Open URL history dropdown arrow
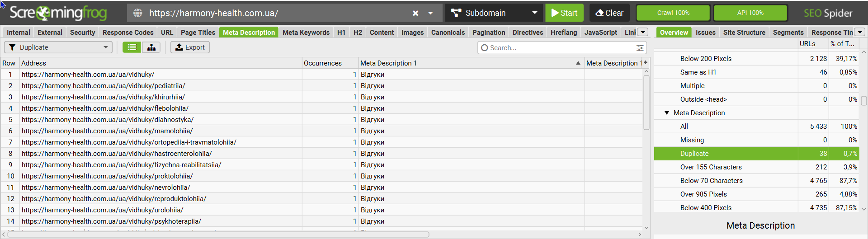The image size is (868, 239). click(431, 13)
